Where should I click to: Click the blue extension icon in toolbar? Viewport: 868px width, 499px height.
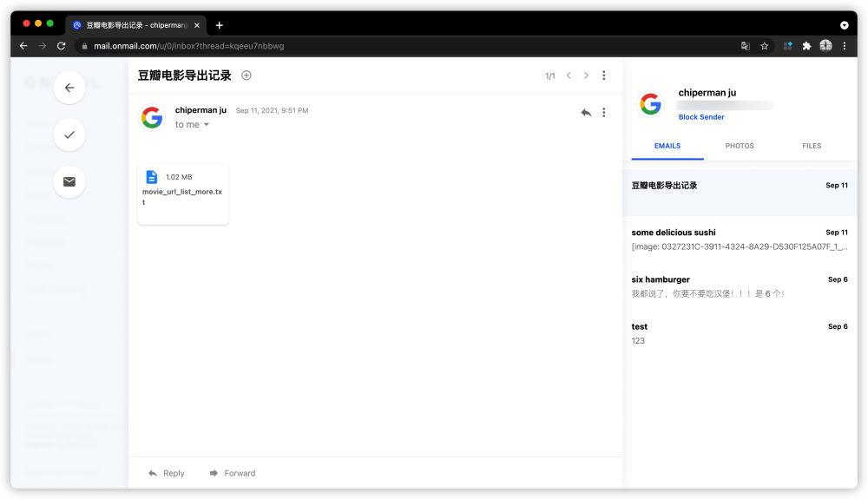(x=788, y=46)
